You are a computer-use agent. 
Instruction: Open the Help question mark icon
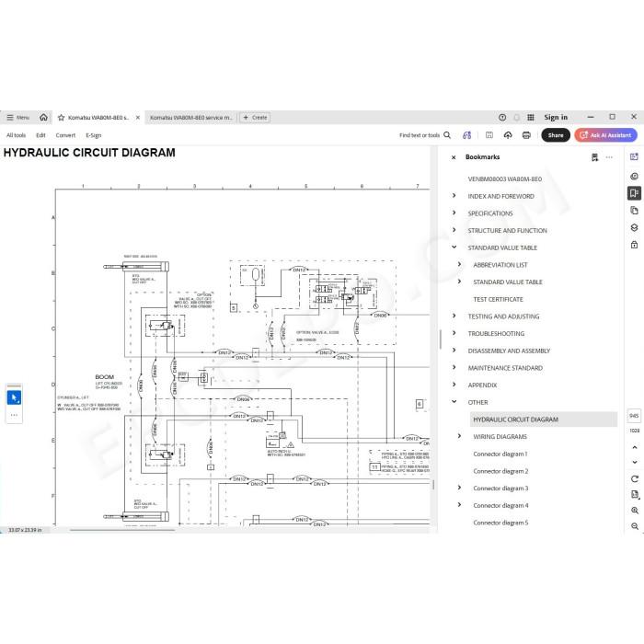502,118
